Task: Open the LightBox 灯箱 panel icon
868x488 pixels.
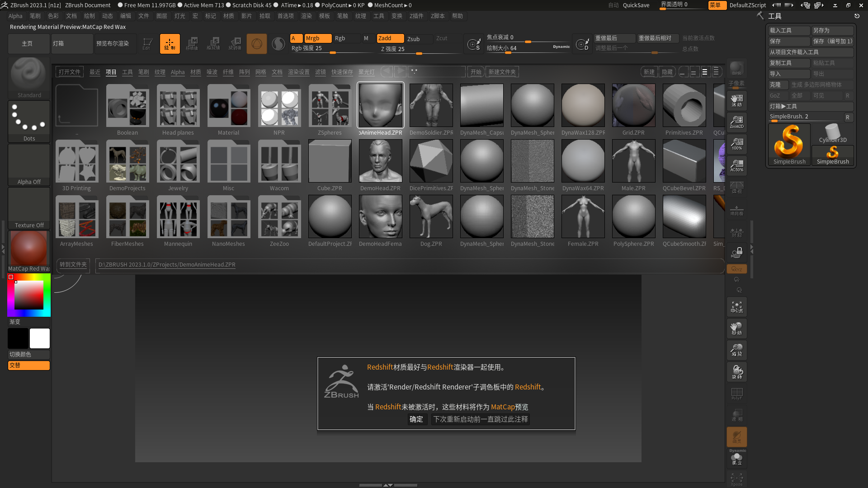Action: [x=72, y=43]
